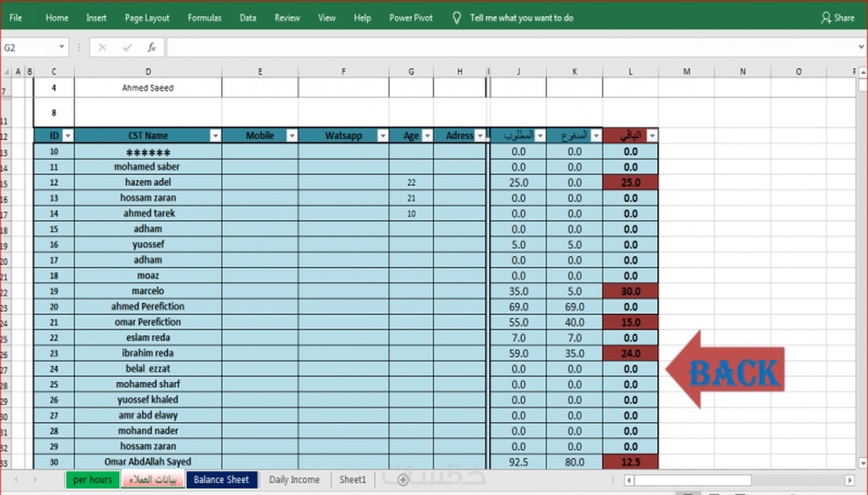Open the Age column filter dropdown
Image resolution: width=868 pixels, height=495 pixels.
(427, 136)
